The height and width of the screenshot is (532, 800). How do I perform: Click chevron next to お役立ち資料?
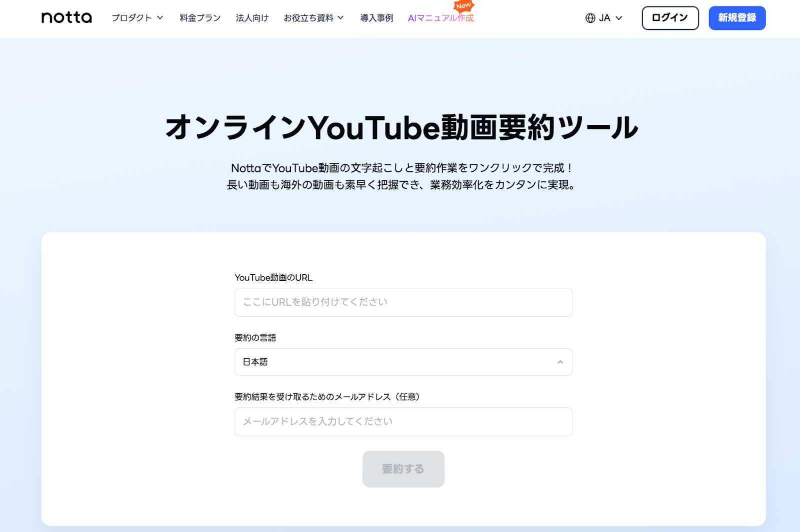(340, 17)
